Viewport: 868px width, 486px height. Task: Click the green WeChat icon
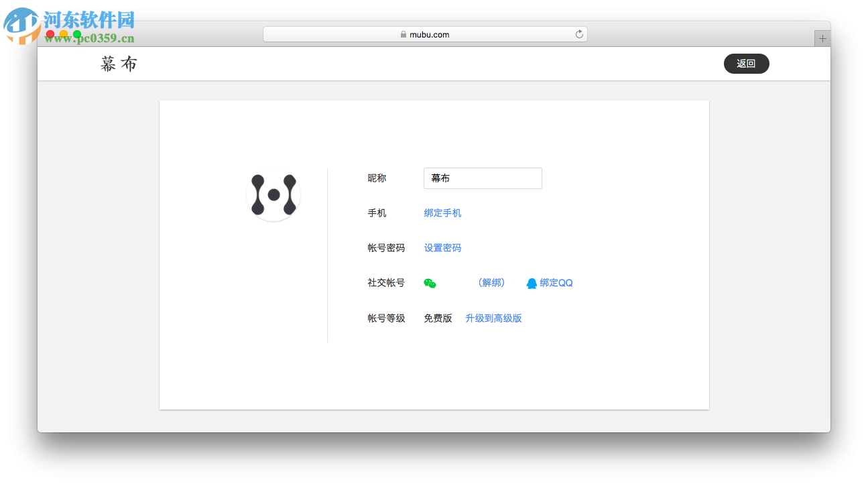tap(430, 284)
